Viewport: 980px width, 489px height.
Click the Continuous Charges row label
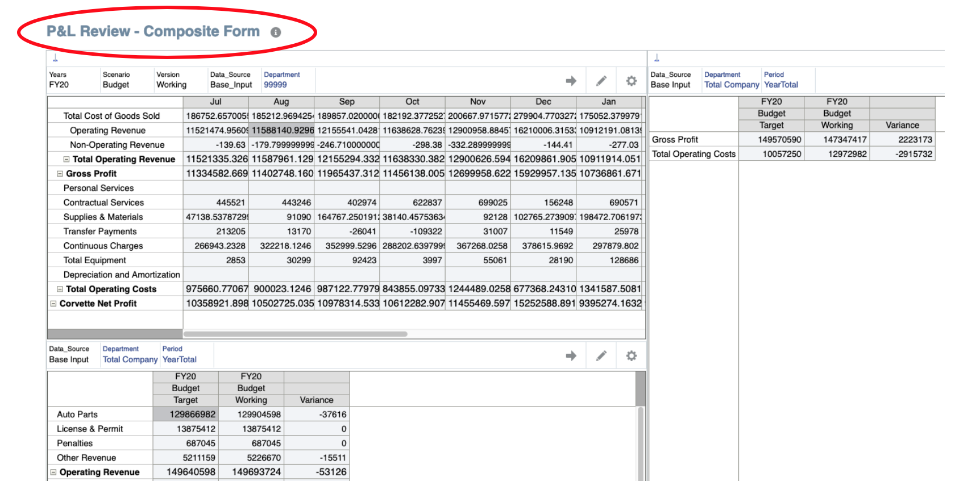[x=103, y=246]
